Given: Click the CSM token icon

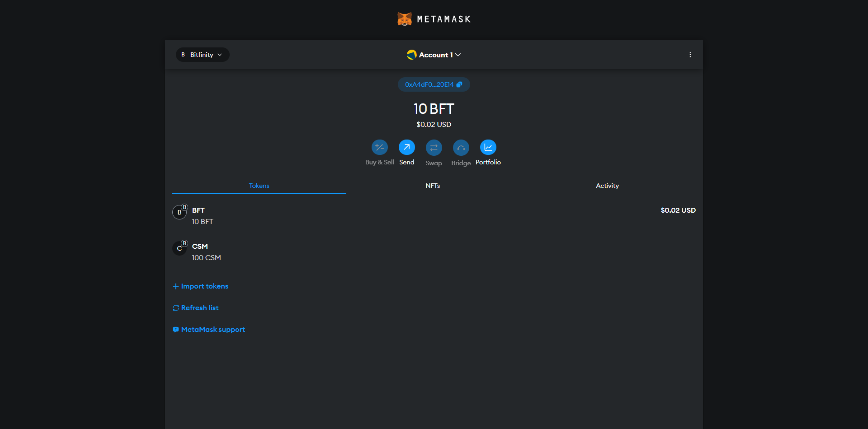Looking at the screenshot, I should (x=179, y=248).
